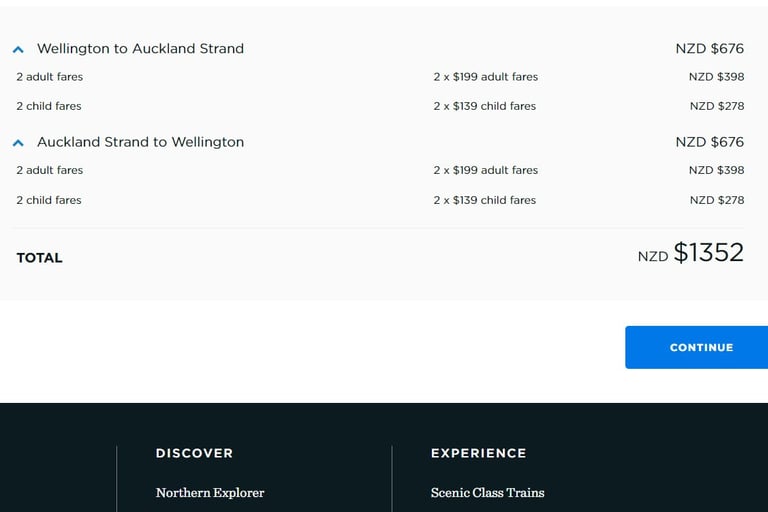This screenshot has height=512, width=768.
Task: Click the Wellington to Auckland Strand heading
Action: click(141, 49)
